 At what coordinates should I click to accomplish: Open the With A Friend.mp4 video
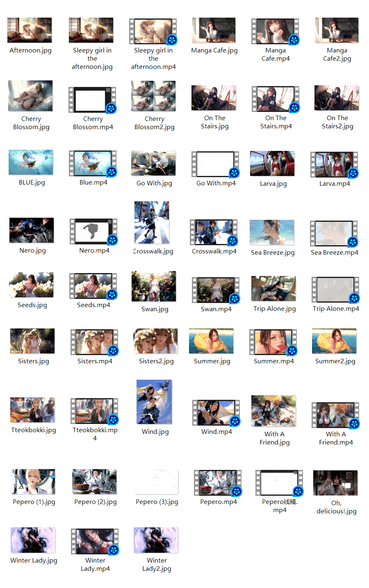(x=335, y=415)
